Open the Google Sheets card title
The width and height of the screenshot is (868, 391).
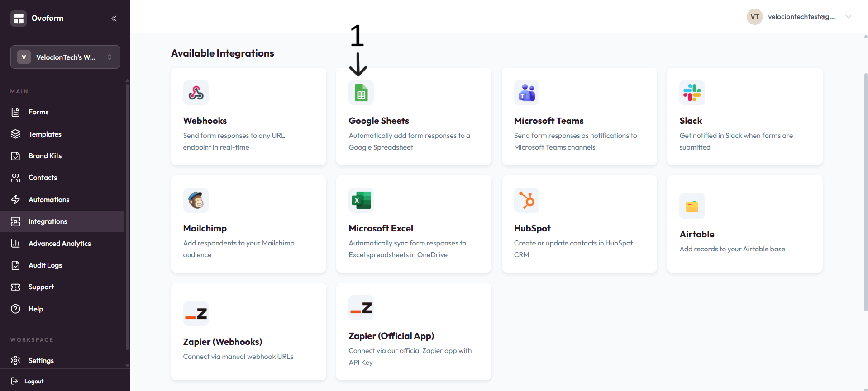pos(379,121)
